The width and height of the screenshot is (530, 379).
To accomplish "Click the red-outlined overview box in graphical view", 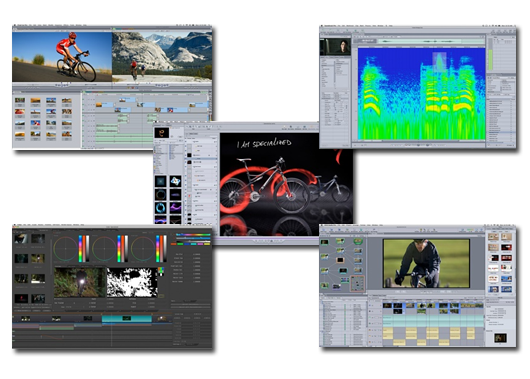I will point(357,284).
